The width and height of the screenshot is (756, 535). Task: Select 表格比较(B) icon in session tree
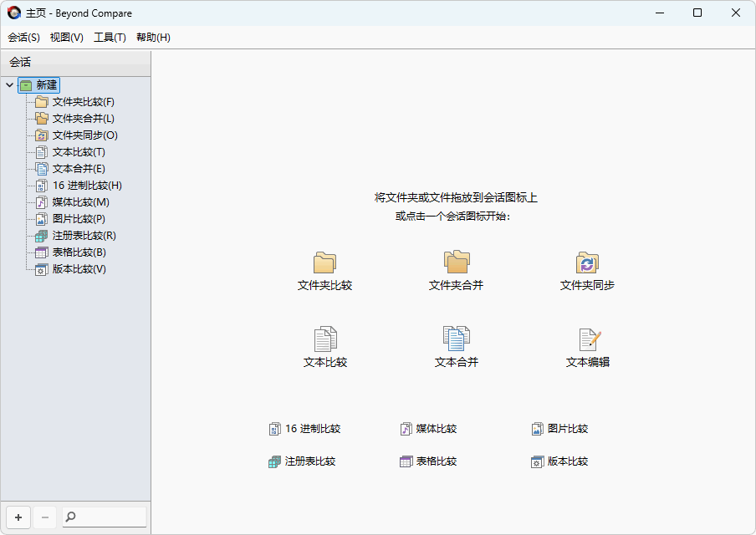pos(42,252)
